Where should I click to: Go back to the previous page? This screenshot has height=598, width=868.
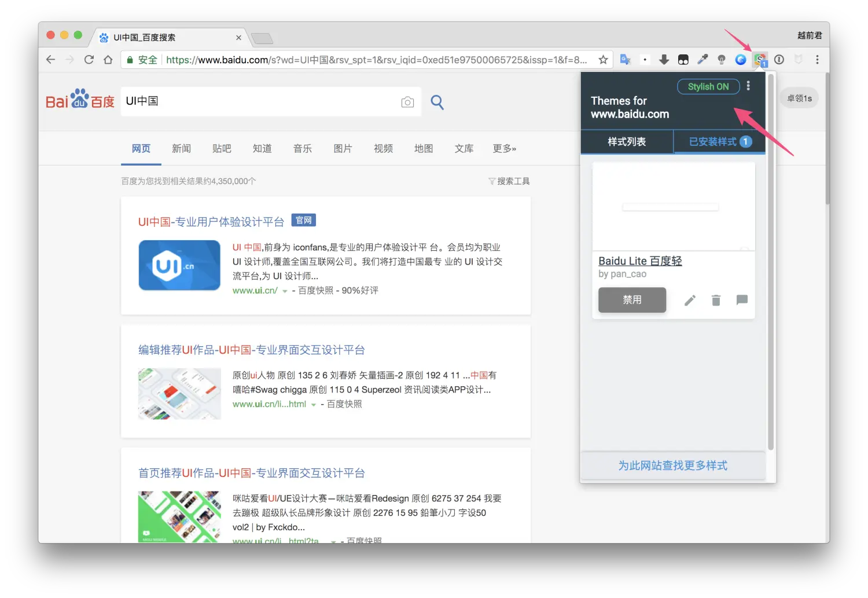click(50, 59)
